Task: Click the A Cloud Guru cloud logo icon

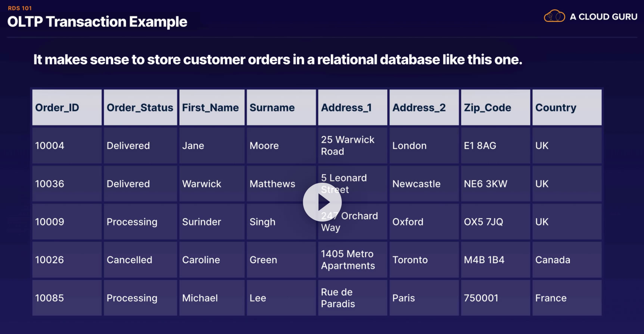Action: pyautogui.click(x=554, y=16)
